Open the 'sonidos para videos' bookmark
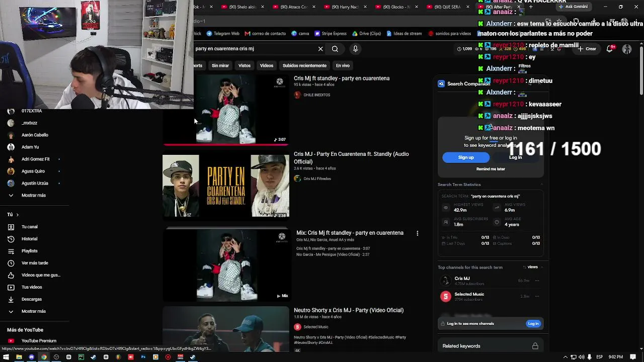This screenshot has height=362, width=644. coord(450,34)
